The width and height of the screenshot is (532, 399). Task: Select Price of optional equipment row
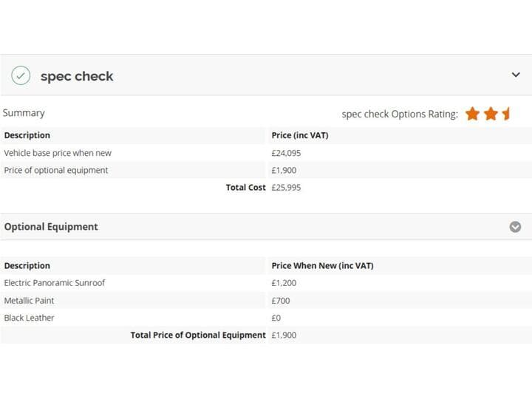[266, 171]
